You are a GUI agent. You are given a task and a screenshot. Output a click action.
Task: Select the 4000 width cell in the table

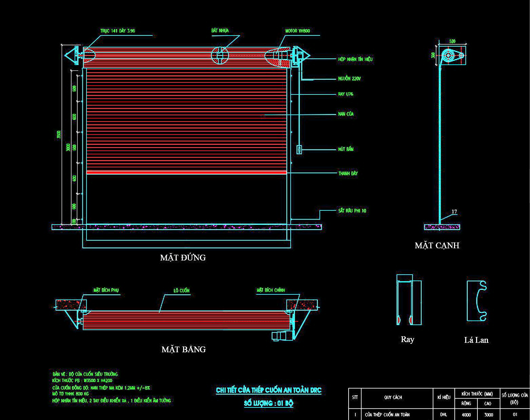tap(466, 415)
